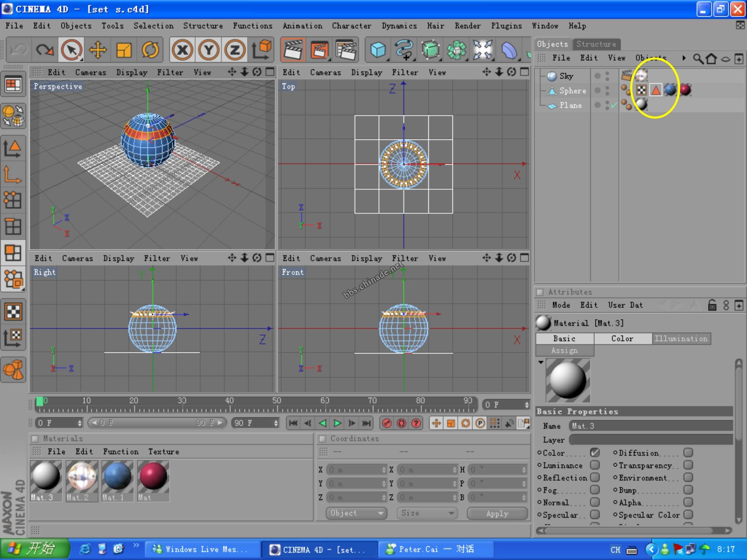Toggle Sky object visibility dots
The width and height of the screenshot is (747, 560).
tap(607, 76)
